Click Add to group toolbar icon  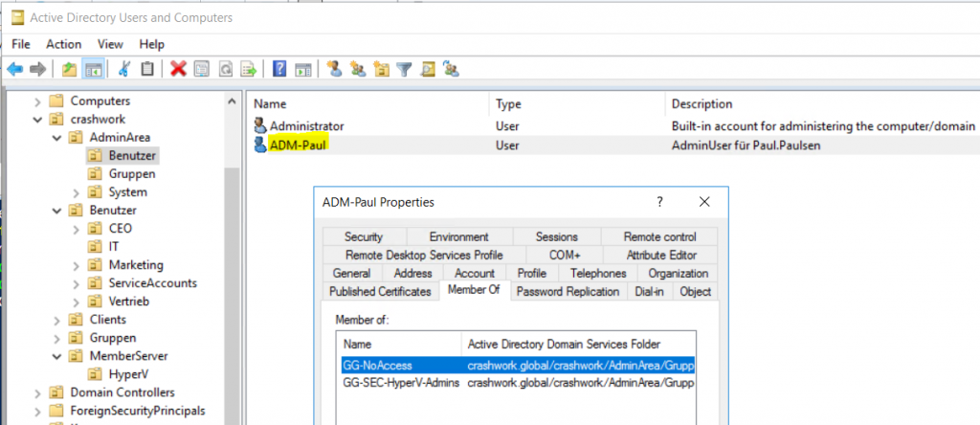[452, 69]
